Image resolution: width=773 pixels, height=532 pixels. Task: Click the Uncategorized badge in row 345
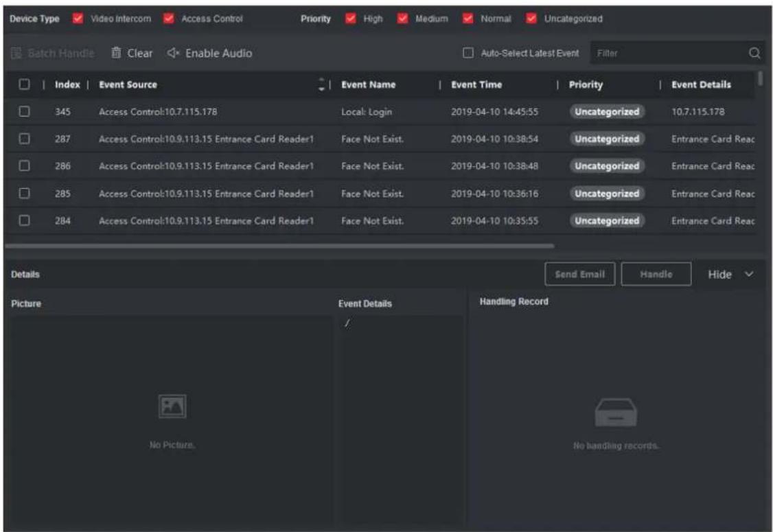tap(607, 112)
